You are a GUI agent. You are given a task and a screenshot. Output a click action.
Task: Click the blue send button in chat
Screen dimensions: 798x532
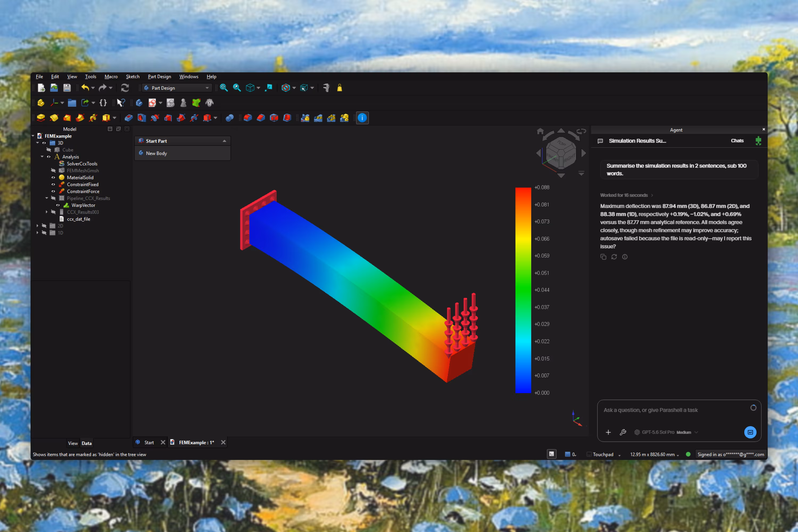coord(750,432)
